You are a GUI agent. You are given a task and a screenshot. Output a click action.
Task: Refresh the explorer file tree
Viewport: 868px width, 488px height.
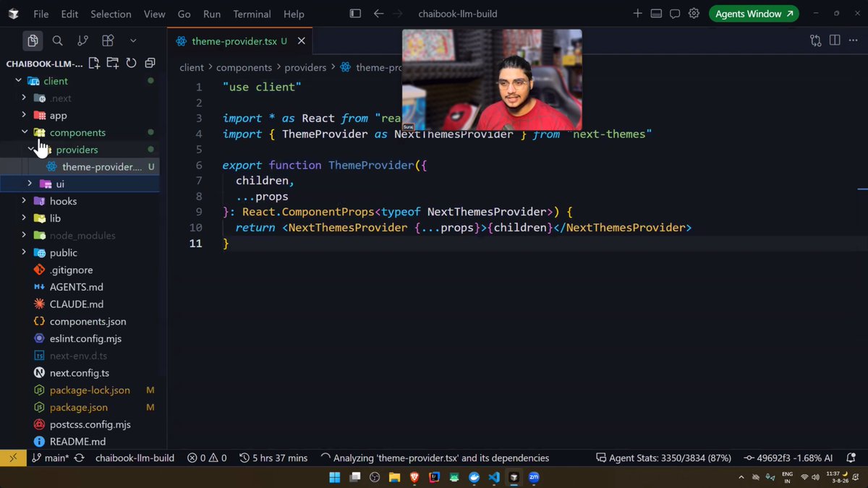pos(131,64)
